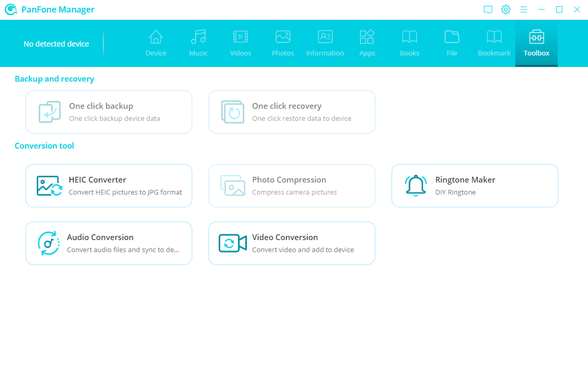Open the hamburger menu icon
Image resolution: width=588 pixels, height=374 pixels.
(x=524, y=9)
